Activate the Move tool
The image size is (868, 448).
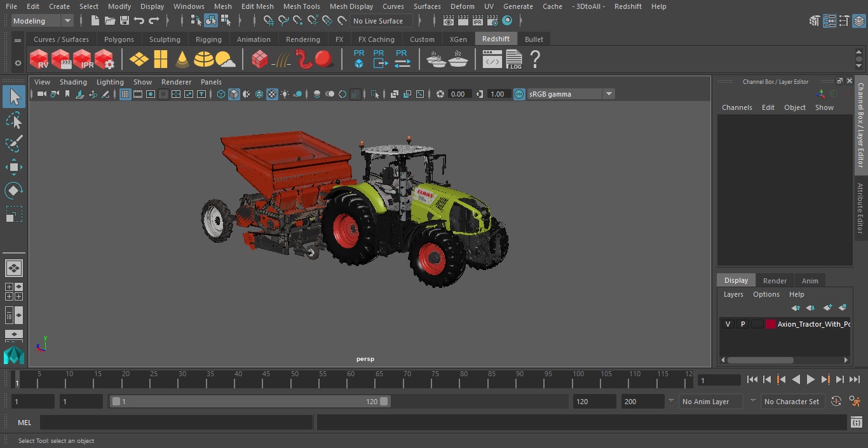point(13,168)
